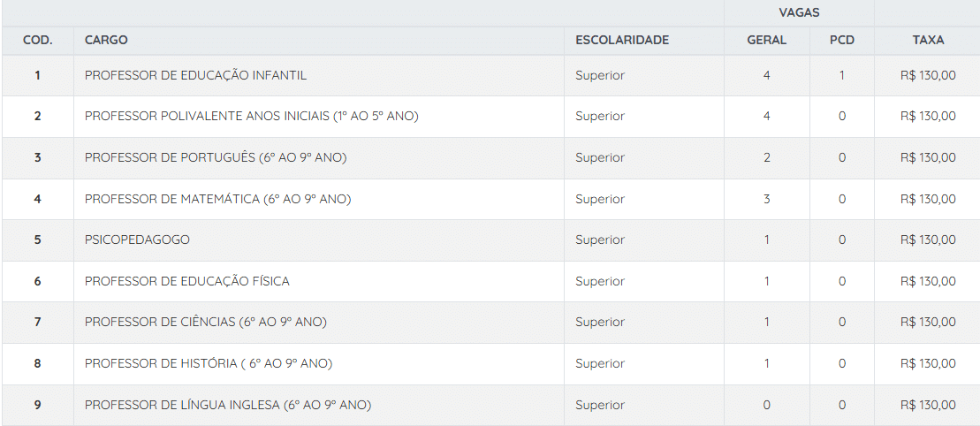Click the CARGO column header
Screen dimensions: 980x426
point(106,40)
